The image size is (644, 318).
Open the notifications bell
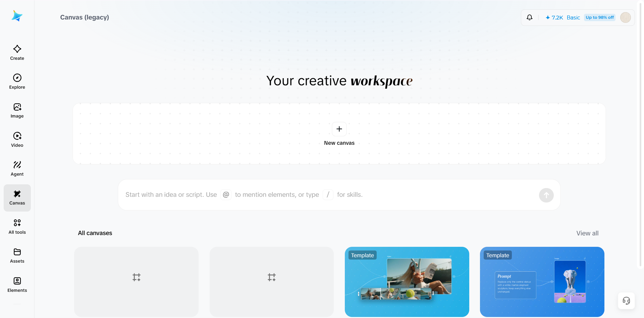(530, 17)
